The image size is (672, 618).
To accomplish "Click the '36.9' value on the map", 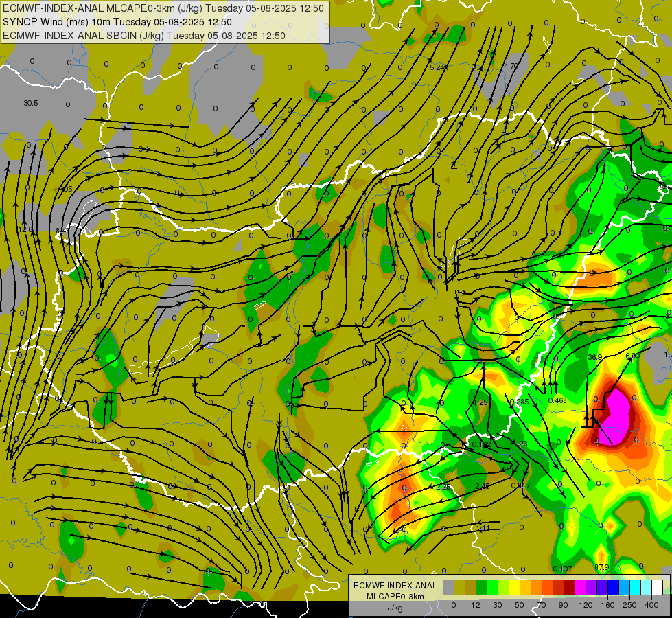I will pos(595,357).
